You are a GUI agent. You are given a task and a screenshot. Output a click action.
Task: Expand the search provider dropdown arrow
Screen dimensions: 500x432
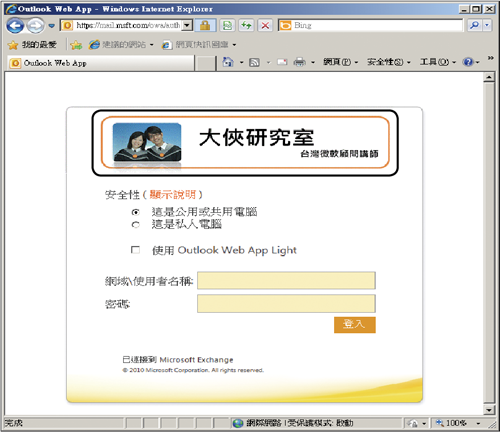pyautogui.click(x=487, y=25)
